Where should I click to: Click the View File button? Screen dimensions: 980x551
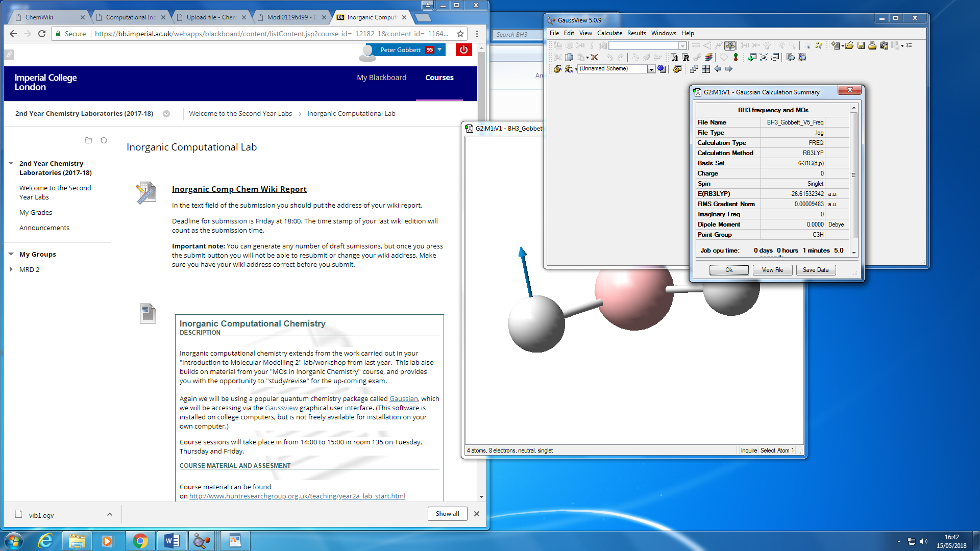(x=772, y=270)
